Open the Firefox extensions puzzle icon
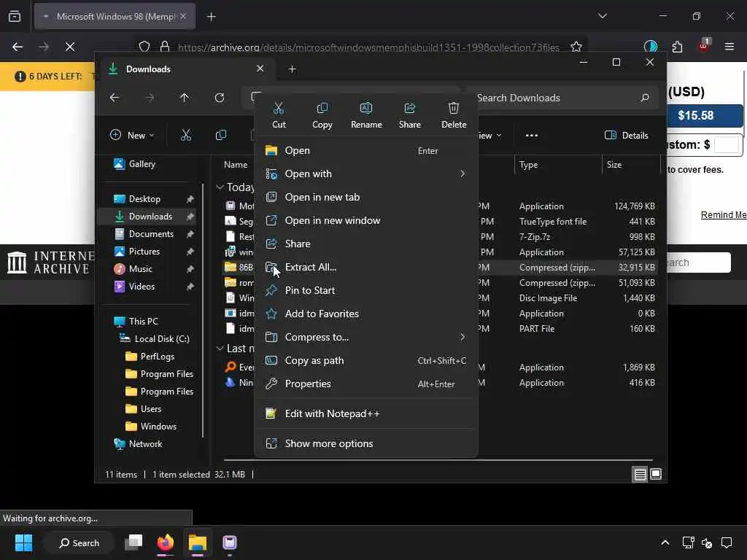This screenshot has height=560, width=747. tap(677, 47)
